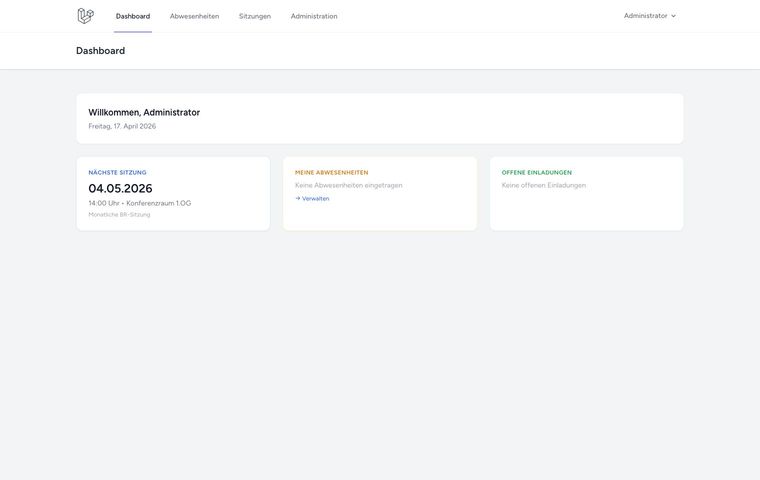
Task: Click 'Keine offenen Einladungen' text
Action: coord(544,185)
